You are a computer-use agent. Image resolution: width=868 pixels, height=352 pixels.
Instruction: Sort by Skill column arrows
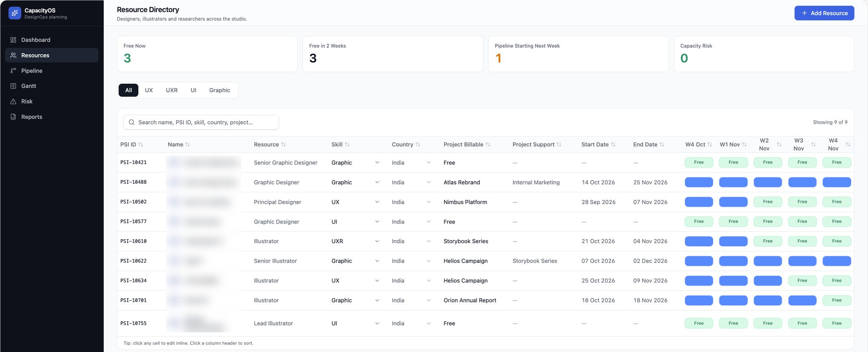tap(347, 144)
